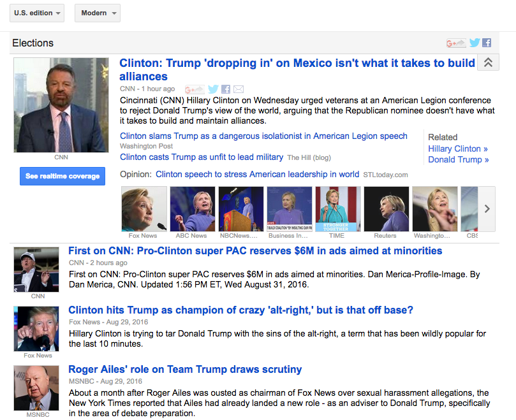Open Business Insider photo thumbnail
This screenshot has width=516, height=420.
pos(290,209)
